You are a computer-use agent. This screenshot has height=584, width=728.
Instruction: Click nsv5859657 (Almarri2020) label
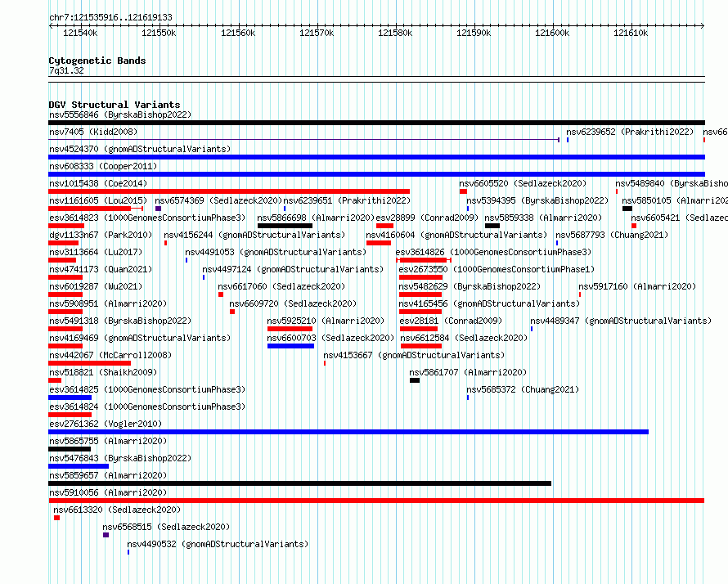click(108, 475)
